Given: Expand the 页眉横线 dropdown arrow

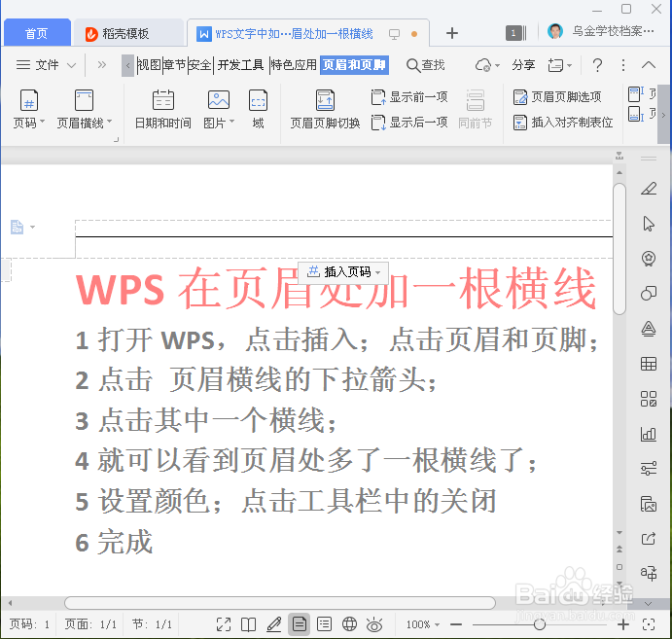Looking at the screenshot, I should click(x=110, y=122).
